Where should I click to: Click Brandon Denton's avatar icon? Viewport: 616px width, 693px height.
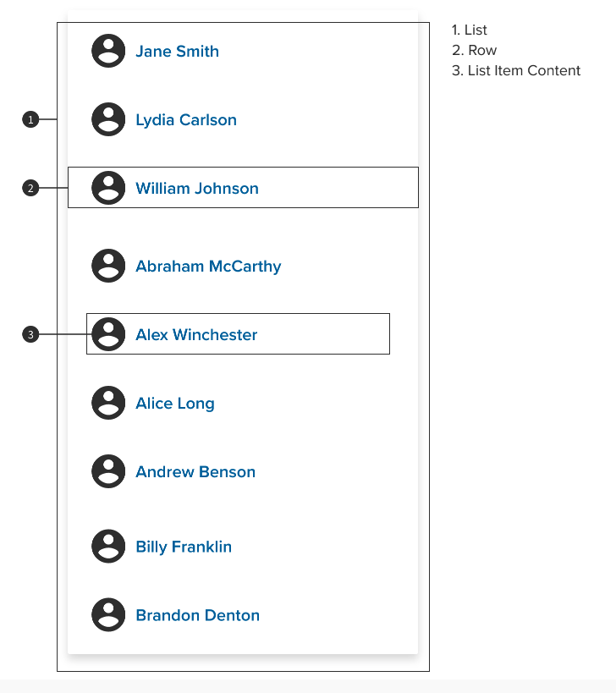(x=108, y=615)
